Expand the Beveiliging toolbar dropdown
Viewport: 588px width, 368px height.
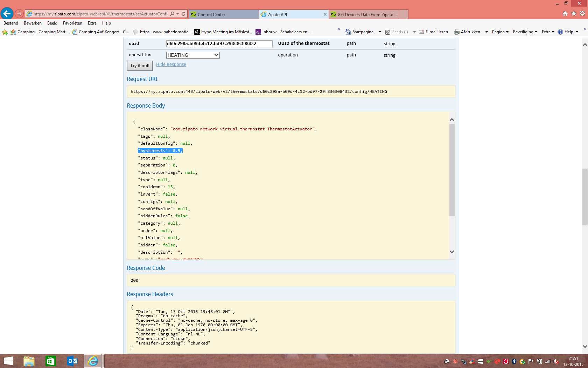point(525,32)
